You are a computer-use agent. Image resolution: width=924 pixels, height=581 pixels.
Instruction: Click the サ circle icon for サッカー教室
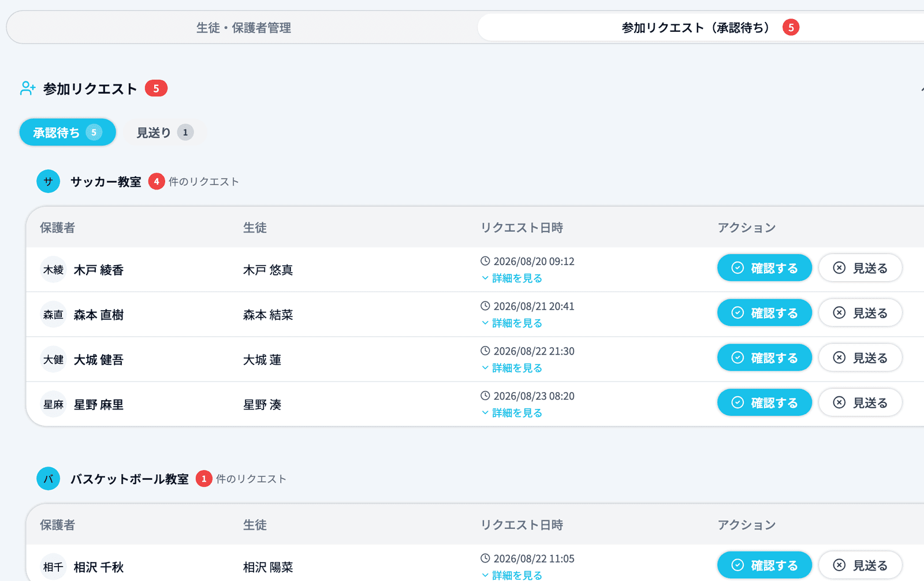click(49, 181)
